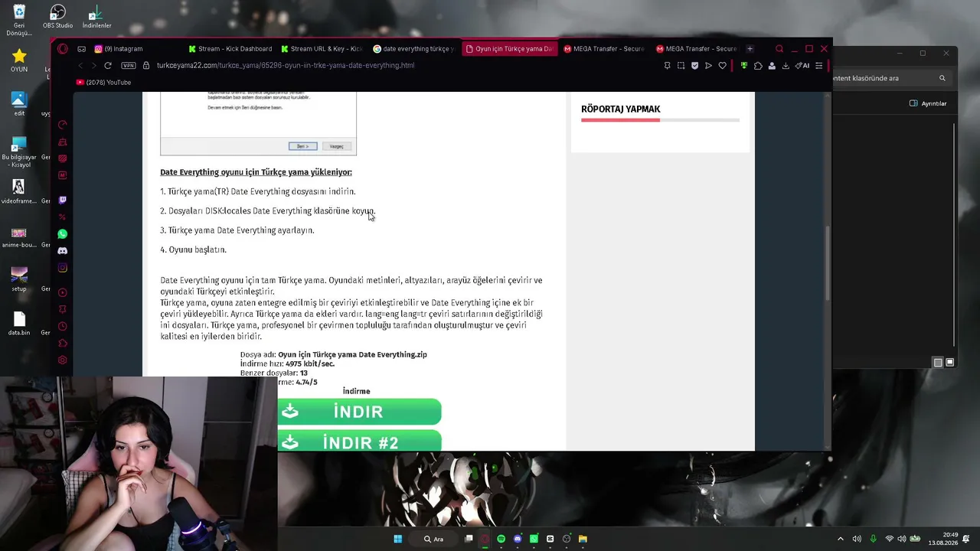Click the line 'Dosya adı: Oyun için Türkçe yama'
Image resolution: width=980 pixels, height=551 pixels.
(x=334, y=354)
